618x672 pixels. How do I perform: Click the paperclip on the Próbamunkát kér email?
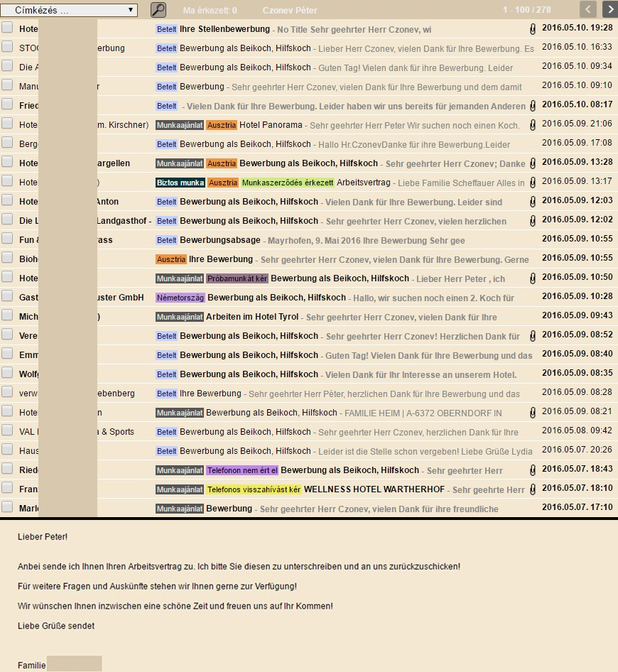point(532,278)
